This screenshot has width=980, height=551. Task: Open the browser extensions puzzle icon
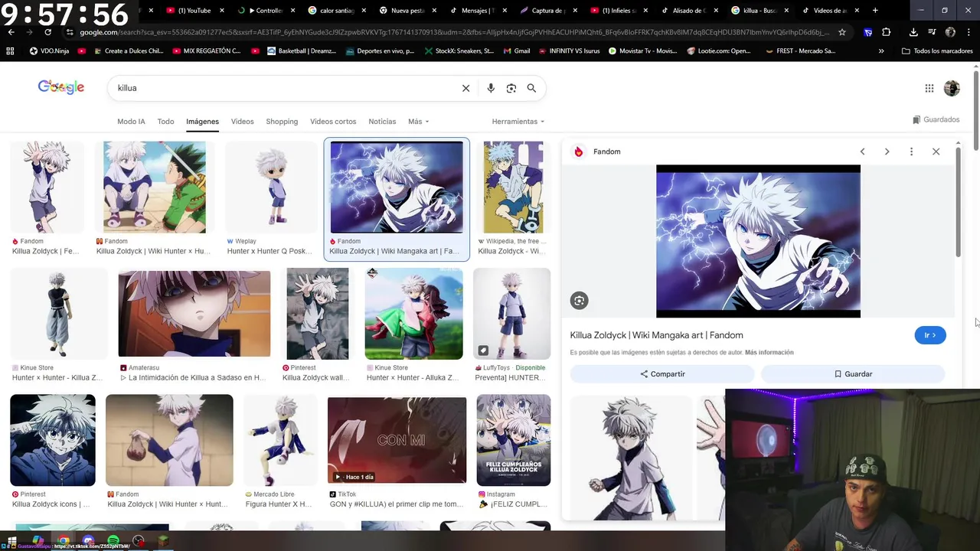pos(887,32)
